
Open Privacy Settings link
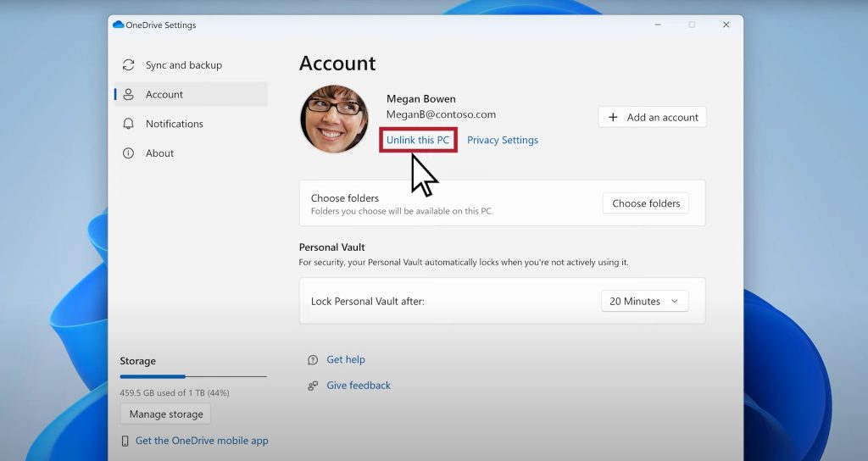502,140
